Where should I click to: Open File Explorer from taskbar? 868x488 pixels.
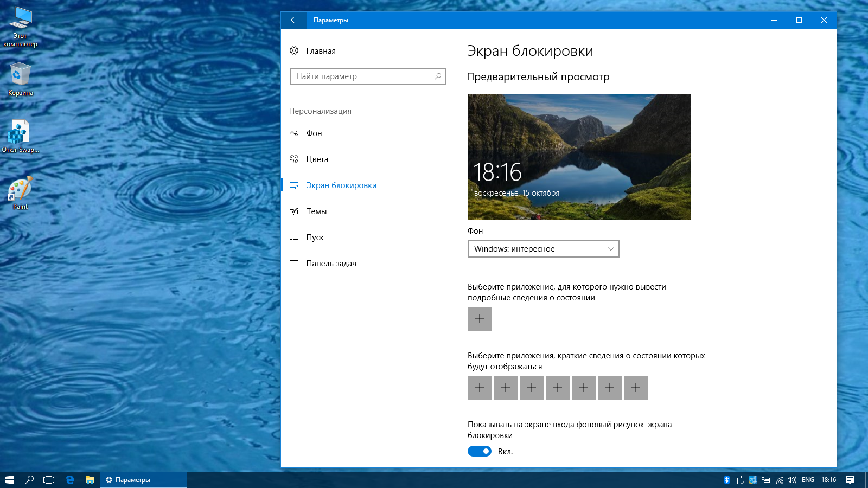point(90,480)
